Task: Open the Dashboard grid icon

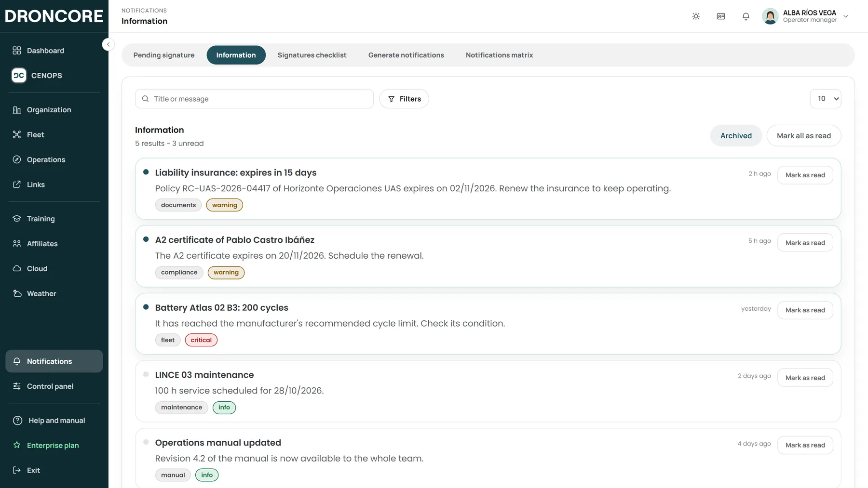Action: coord(17,51)
